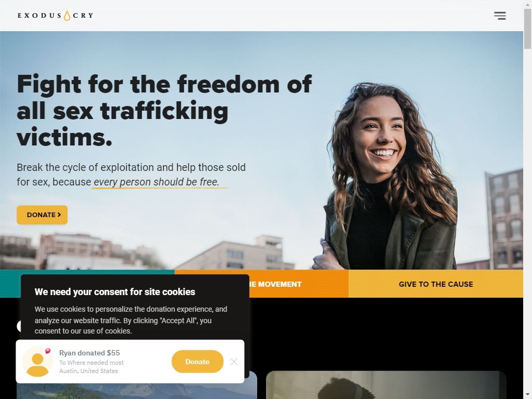Screen dimensions: 532x399
Task: Click the 'Ryan donated $55' text
Action: (89, 353)
